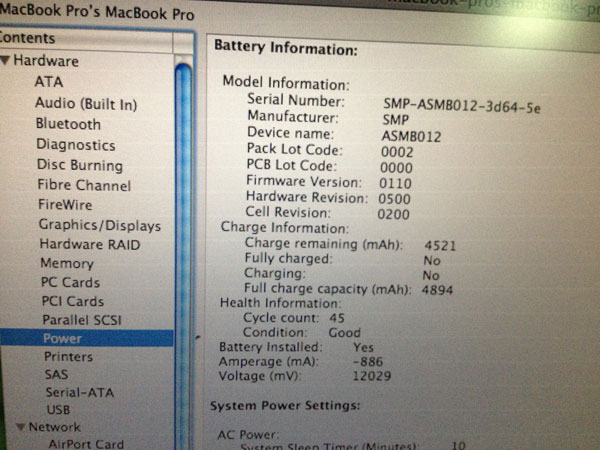Open Diagnostics in the sidebar
The image size is (600, 450).
76,145
